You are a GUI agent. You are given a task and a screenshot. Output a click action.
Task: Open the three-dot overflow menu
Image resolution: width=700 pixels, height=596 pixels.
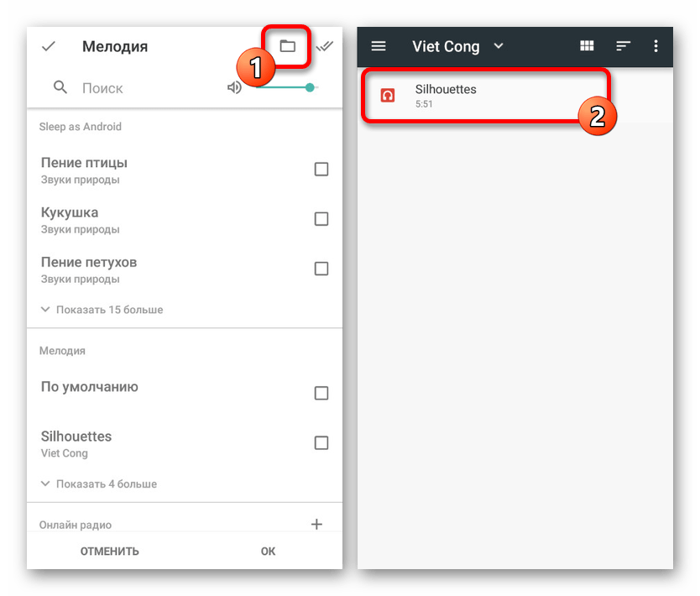pyautogui.click(x=656, y=46)
